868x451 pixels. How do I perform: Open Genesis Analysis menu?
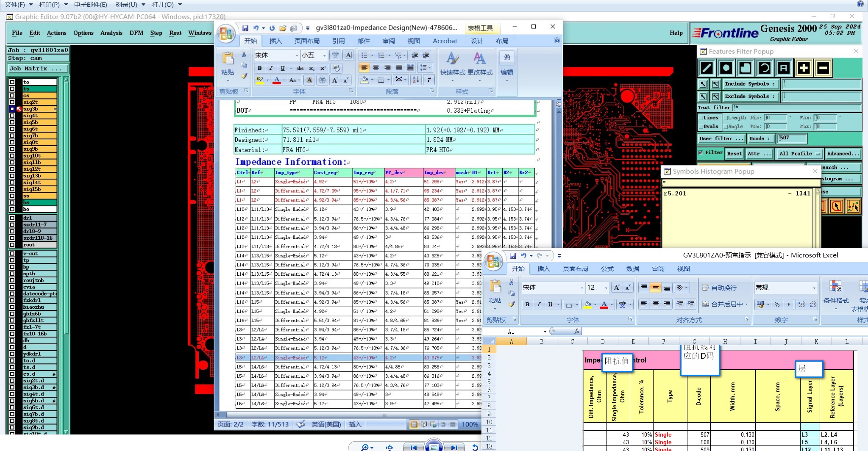[x=111, y=33]
